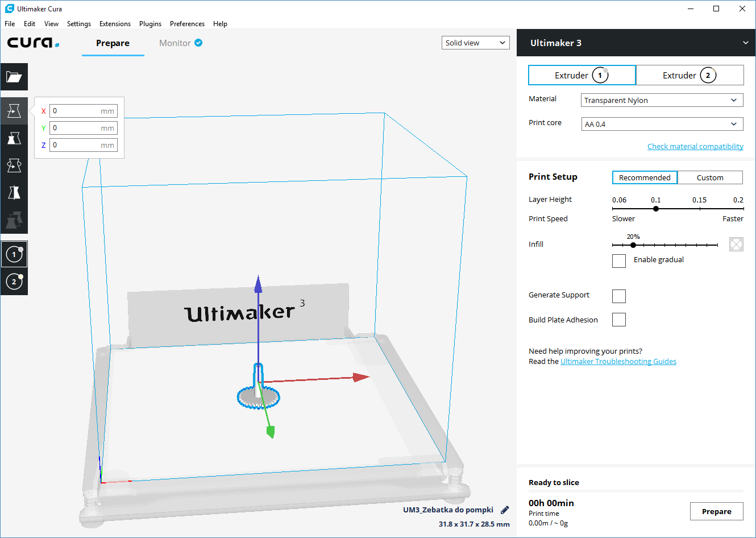This screenshot has height=538, width=756.
Task: Click the X position input field
Action: pyautogui.click(x=84, y=111)
